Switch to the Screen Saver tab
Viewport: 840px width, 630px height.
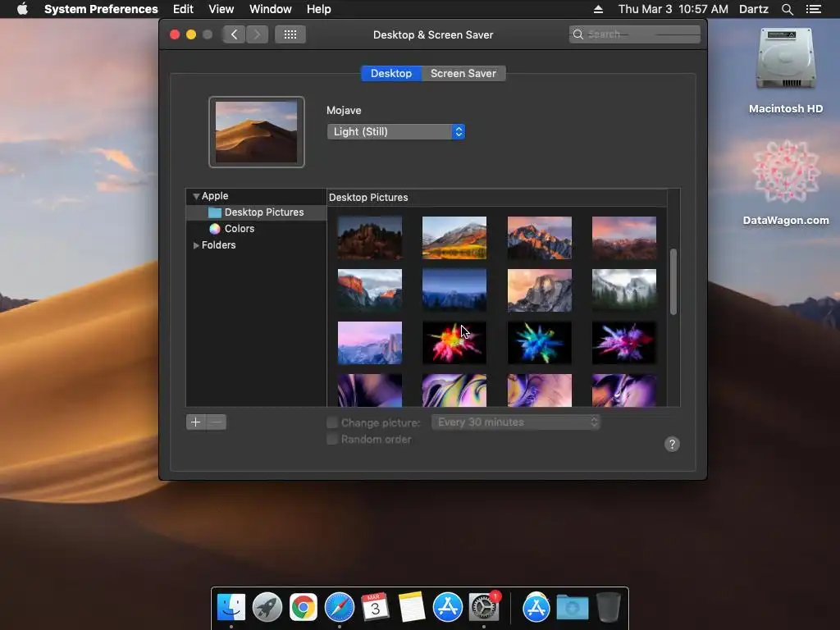(x=463, y=73)
